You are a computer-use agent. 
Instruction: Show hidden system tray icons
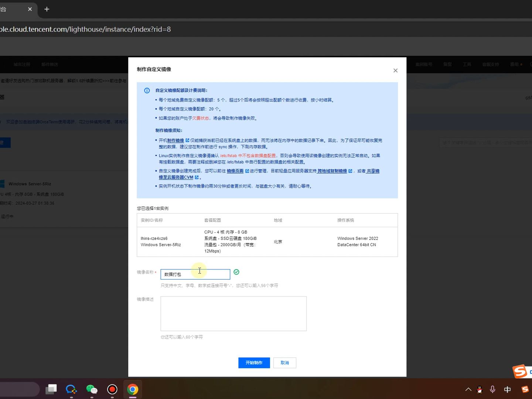pyautogui.click(x=468, y=389)
